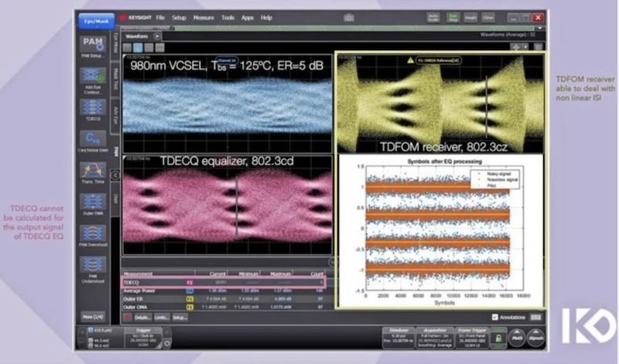Open the Eye/Mask mode dropdown

96,22
